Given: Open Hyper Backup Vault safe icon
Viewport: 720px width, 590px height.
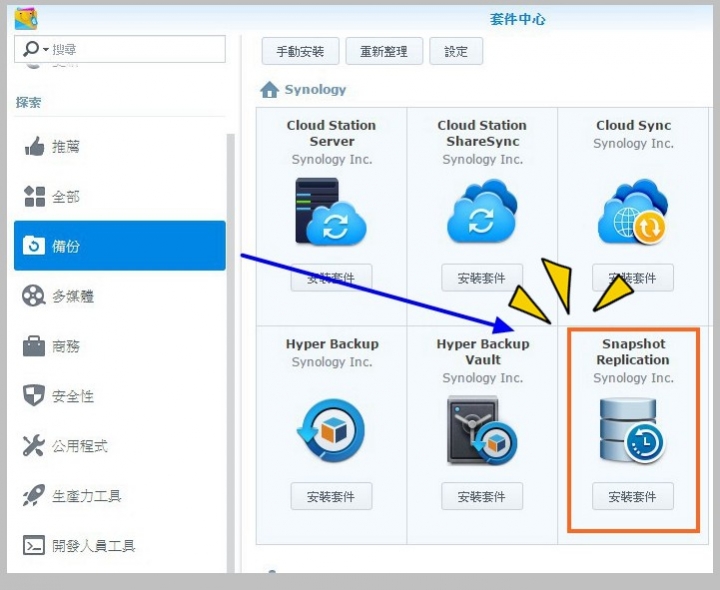Looking at the screenshot, I should 482,430.
